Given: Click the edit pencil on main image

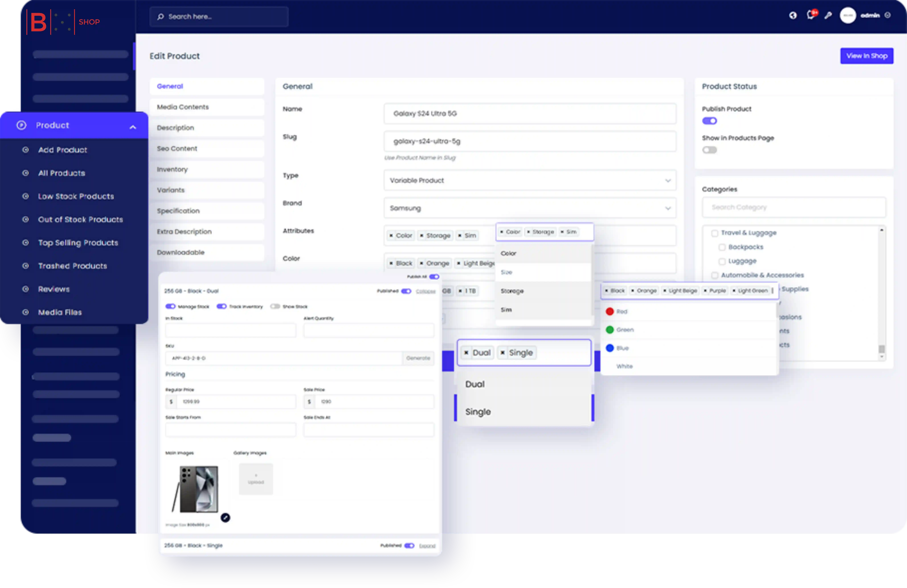Looking at the screenshot, I should 225,518.
